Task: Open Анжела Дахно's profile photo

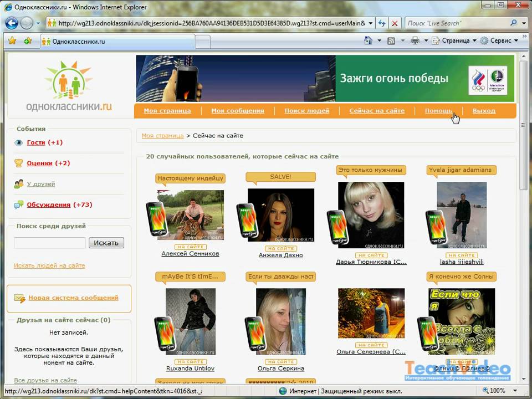Action: point(281,215)
